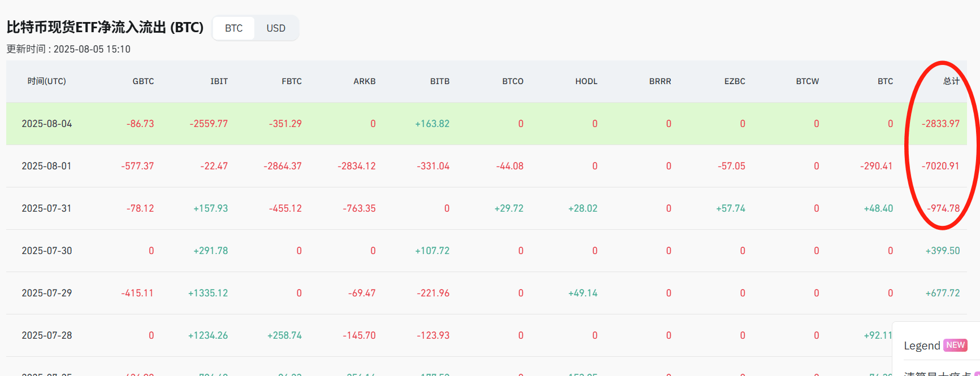Image resolution: width=980 pixels, height=376 pixels.
Task: Click the IBIT value -2559.77
Action: pyautogui.click(x=209, y=124)
